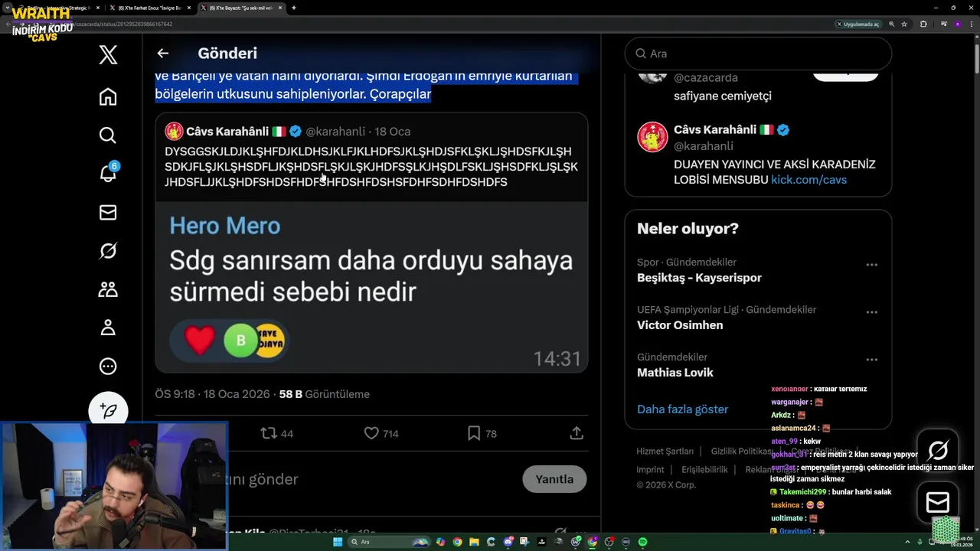Viewport: 980px width, 551px height.
Task: Open Victor Osimhen trending topic
Action: coord(680,325)
